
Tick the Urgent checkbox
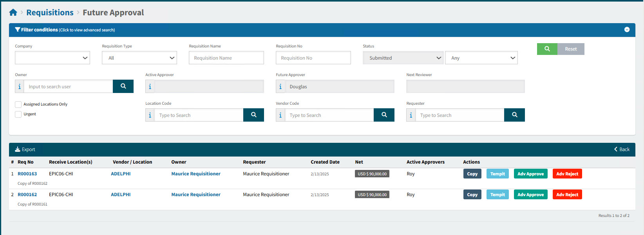coord(18,114)
